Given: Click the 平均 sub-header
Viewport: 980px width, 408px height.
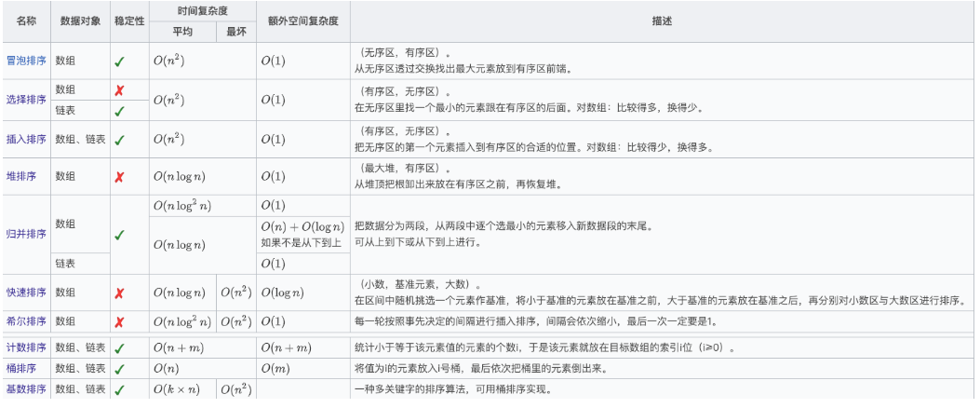Looking at the screenshot, I should point(182,32).
